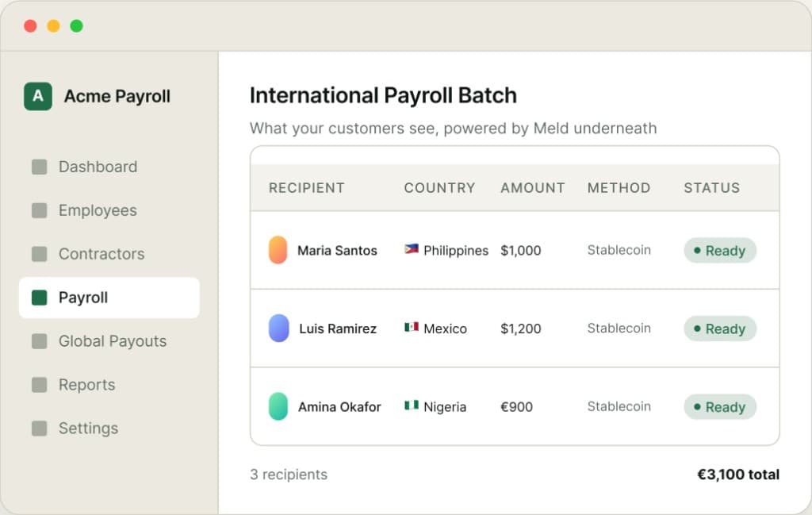Click the STATUS column header

point(712,187)
